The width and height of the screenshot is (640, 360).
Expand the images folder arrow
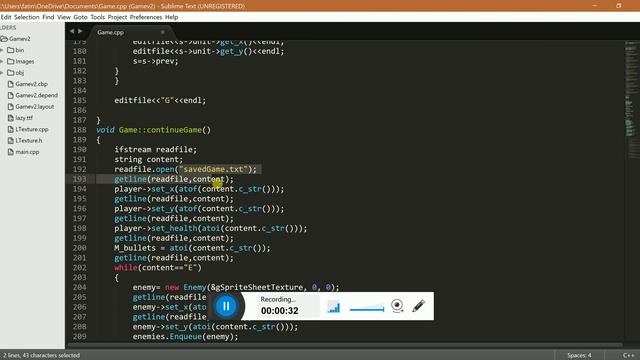click(x=2, y=62)
